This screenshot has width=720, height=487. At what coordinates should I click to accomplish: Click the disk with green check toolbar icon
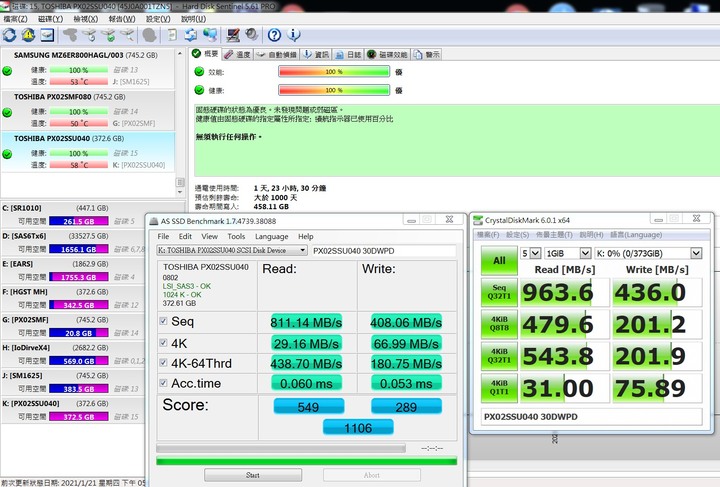[109, 35]
